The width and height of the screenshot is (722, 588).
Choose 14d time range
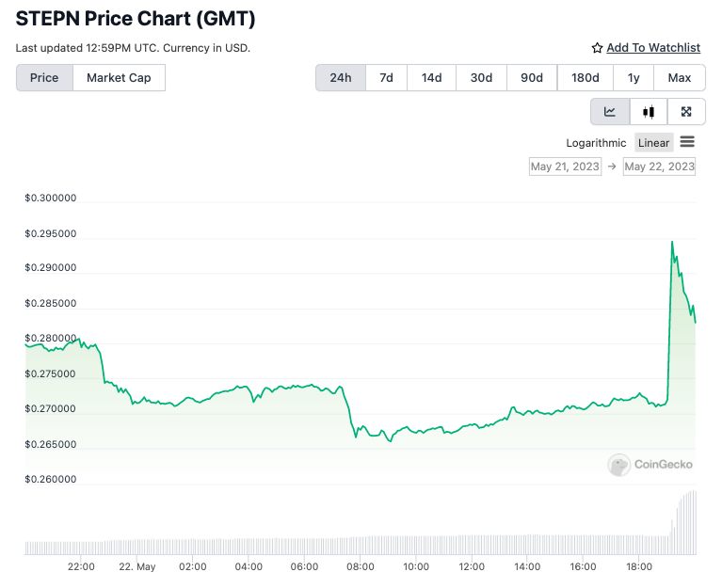(431, 78)
